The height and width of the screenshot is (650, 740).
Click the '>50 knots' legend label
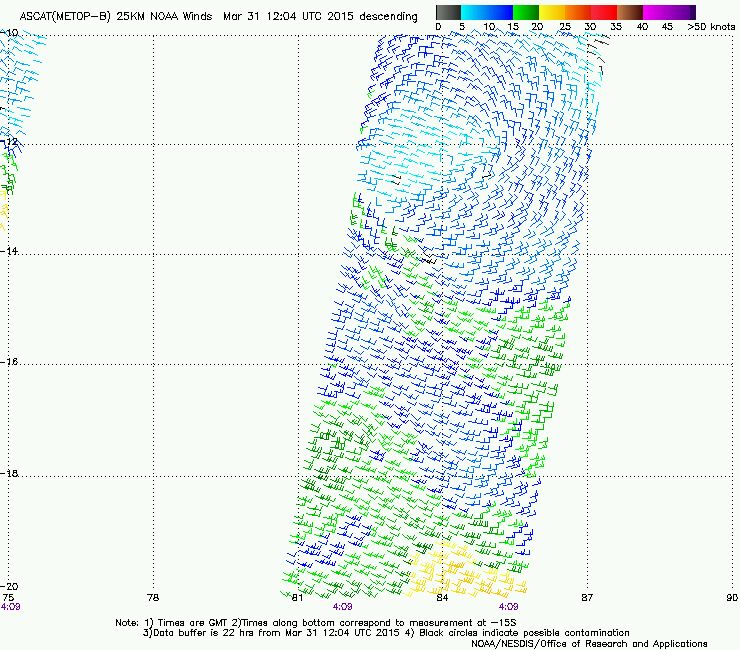711,27
